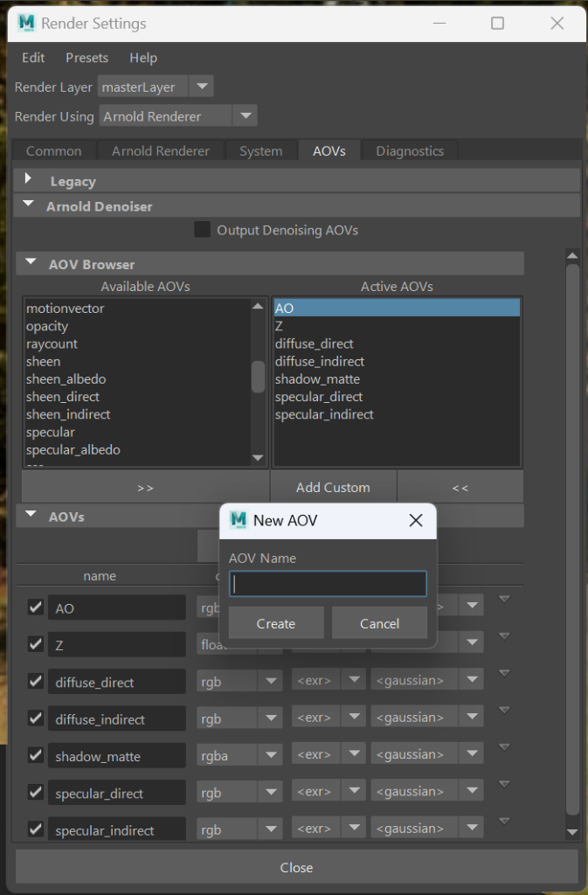The width and height of the screenshot is (588, 895).
Task: Uncheck the Z AOV checkbox
Action: (x=35, y=644)
